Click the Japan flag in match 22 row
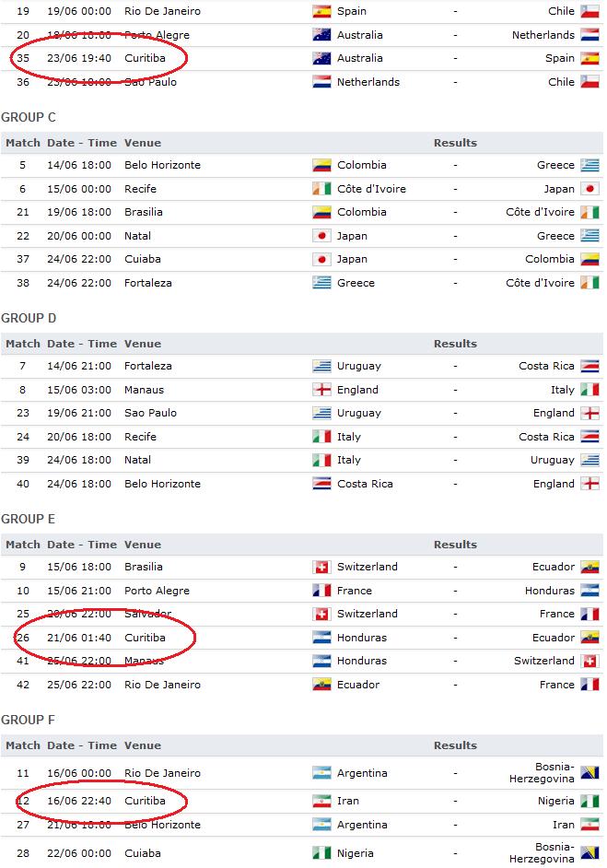 (321, 236)
